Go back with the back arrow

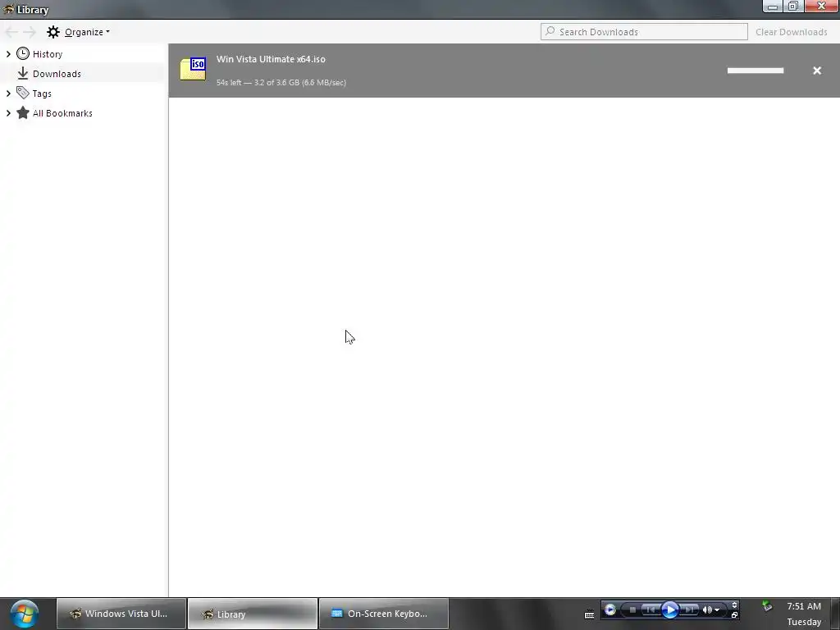tap(11, 32)
